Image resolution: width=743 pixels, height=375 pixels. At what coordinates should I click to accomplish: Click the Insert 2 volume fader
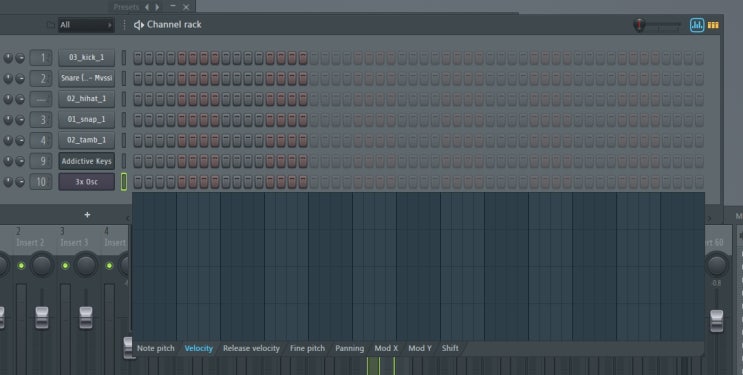[42, 318]
